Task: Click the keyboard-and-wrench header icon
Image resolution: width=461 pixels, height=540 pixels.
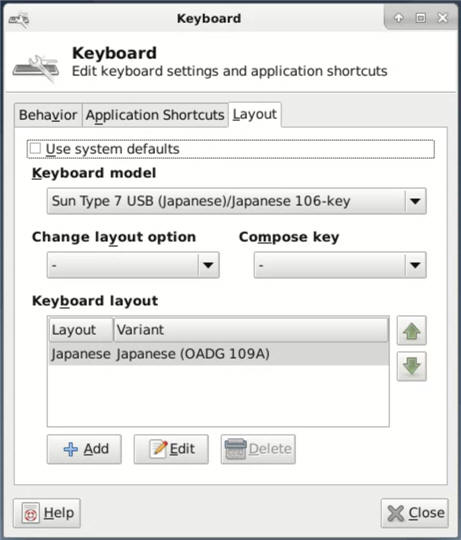Action: (x=36, y=68)
